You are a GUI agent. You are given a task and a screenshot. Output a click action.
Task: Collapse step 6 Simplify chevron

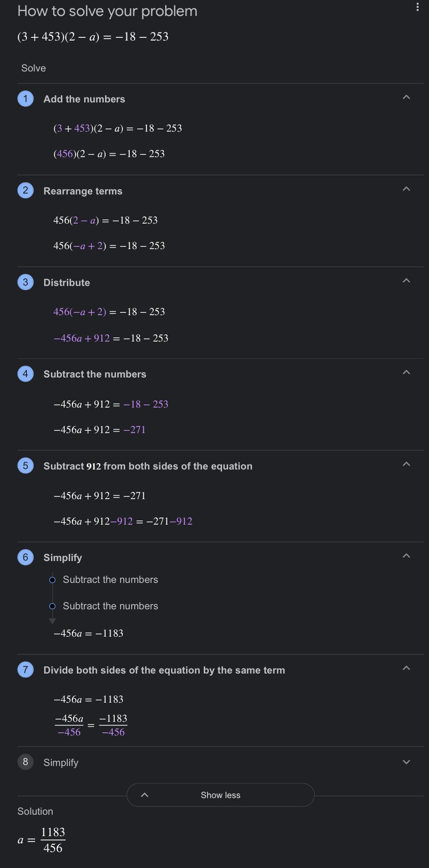tap(406, 556)
